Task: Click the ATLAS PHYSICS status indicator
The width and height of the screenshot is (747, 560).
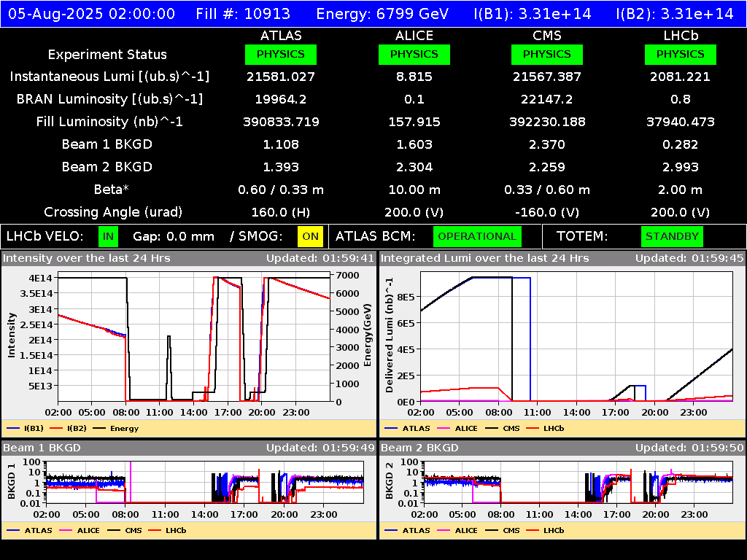Action: pyautogui.click(x=281, y=54)
